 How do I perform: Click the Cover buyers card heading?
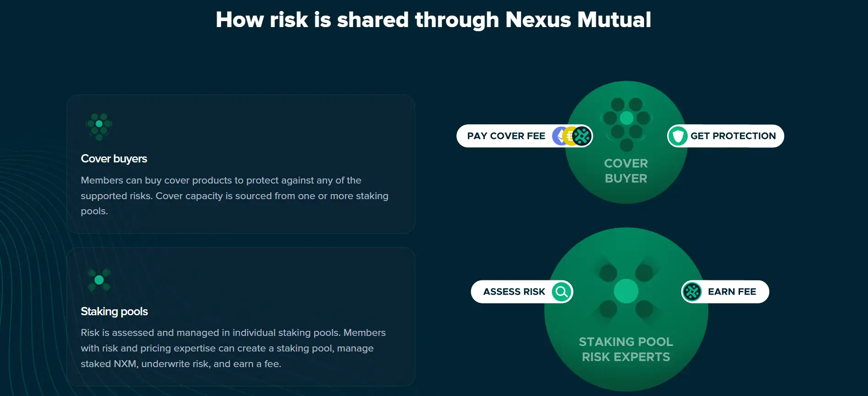tap(114, 159)
